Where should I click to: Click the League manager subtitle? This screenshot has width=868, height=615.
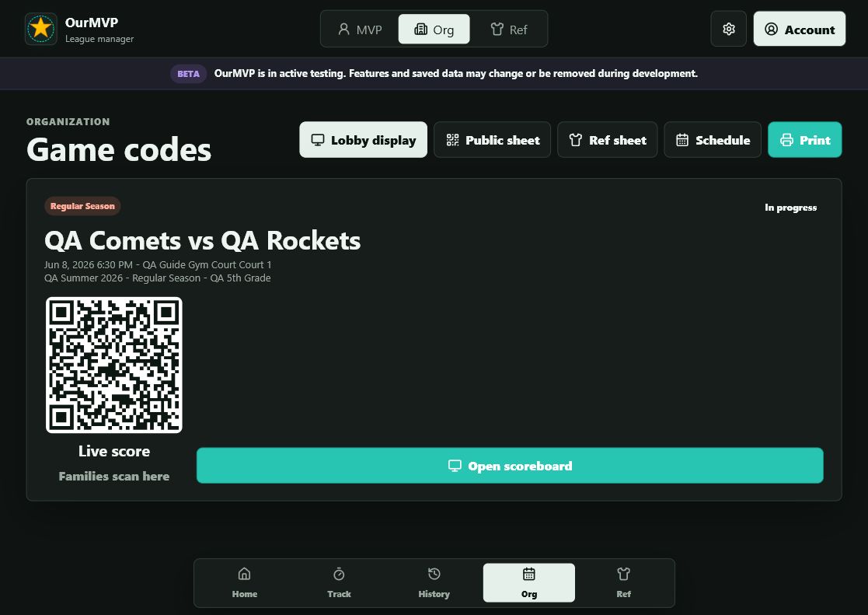[99, 39]
